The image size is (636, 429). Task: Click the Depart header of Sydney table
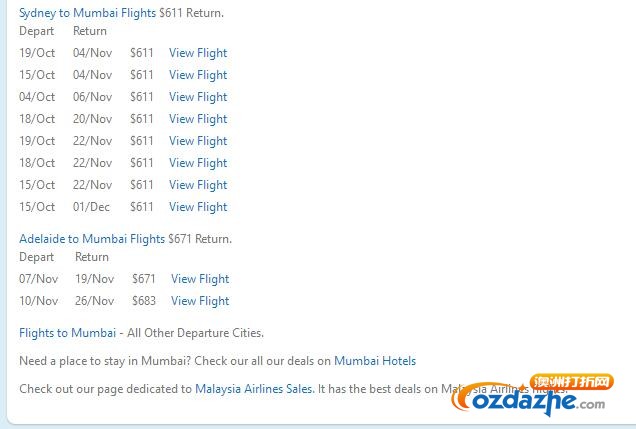tap(37, 31)
